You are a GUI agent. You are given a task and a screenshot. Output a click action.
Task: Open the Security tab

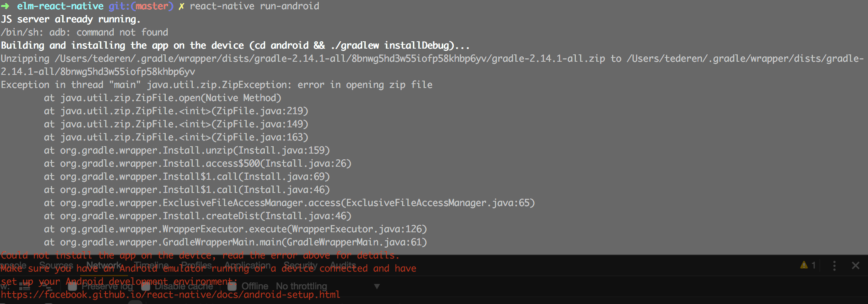(x=300, y=265)
